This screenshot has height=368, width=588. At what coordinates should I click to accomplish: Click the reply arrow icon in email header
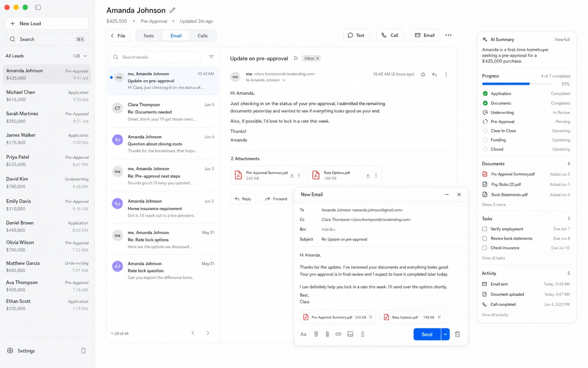click(x=434, y=75)
